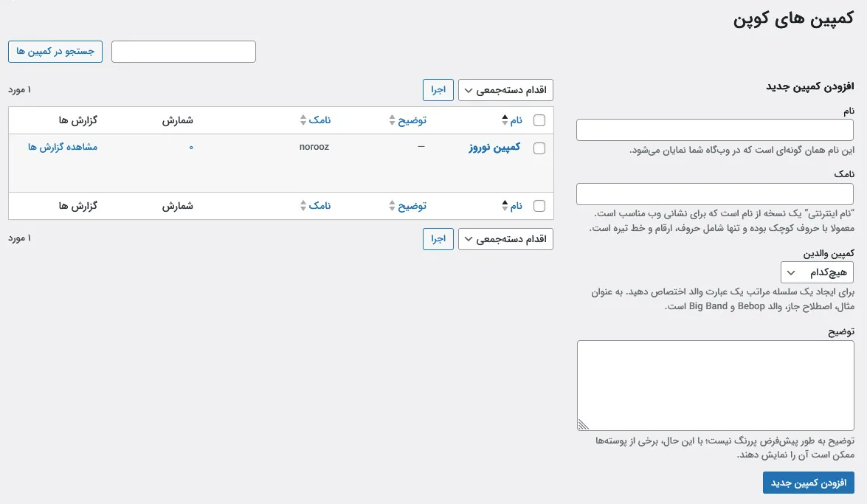The height and width of the screenshot is (504, 867).
Task: Focus the campaign search text field
Action: pyautogui.click(x=184, y=52)
